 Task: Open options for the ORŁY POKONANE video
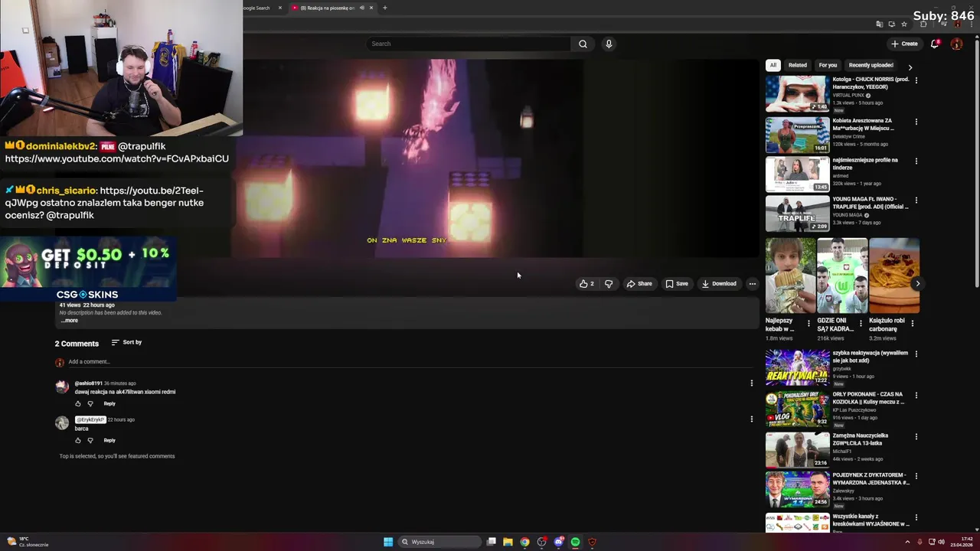click(x=916, y=396)
